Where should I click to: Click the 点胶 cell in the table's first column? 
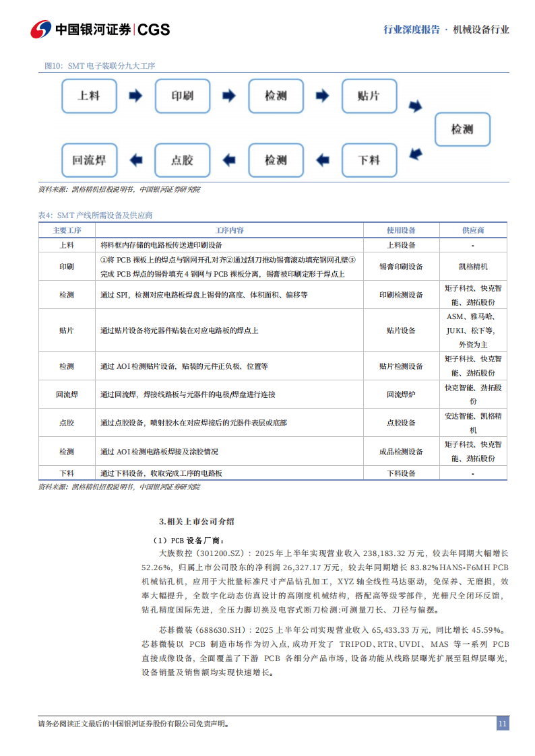(67, 423)
